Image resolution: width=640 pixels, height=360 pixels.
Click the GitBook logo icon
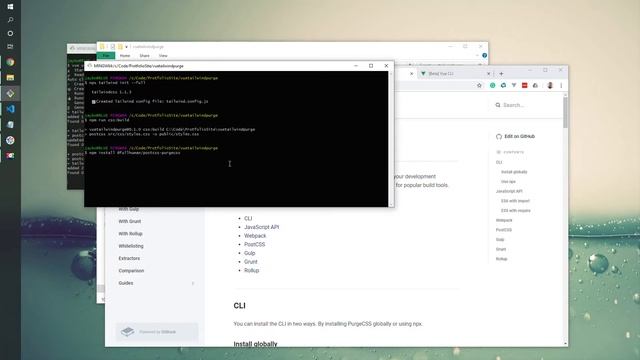click(127, 331)
